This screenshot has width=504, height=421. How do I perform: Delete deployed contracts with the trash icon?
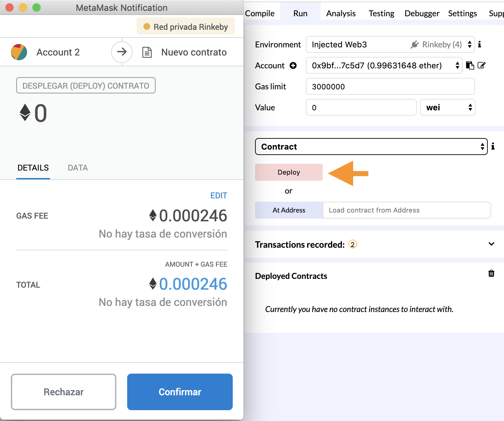pyautogui.click(x=491, y=273)
